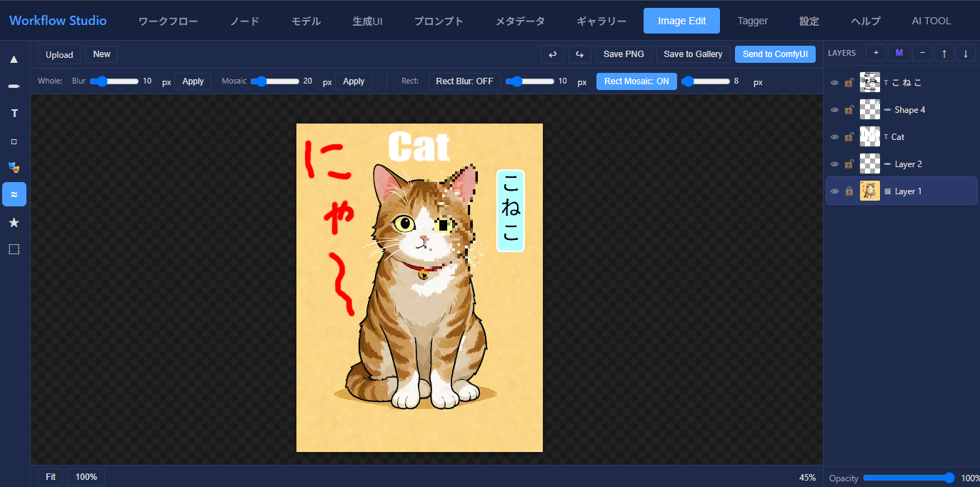Viewport: 980px width, 487px height.
Task: Open the メタデータ tab
Action: point(520,21)
